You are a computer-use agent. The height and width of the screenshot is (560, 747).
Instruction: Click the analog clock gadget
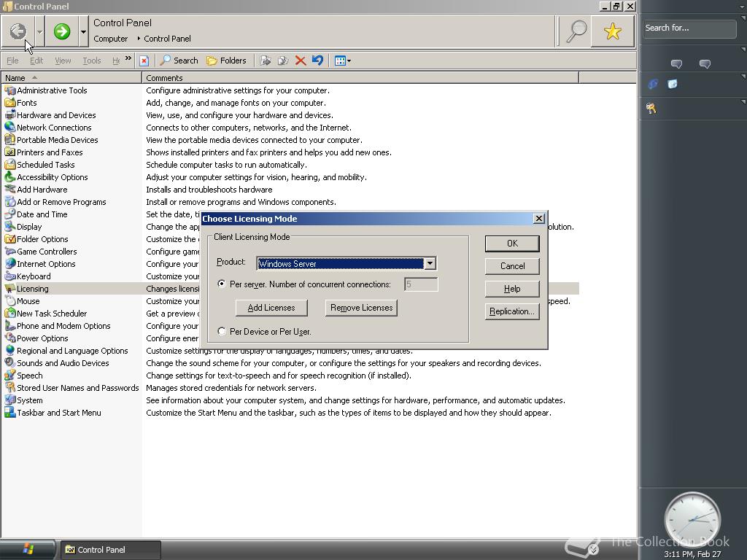[692, 519]
